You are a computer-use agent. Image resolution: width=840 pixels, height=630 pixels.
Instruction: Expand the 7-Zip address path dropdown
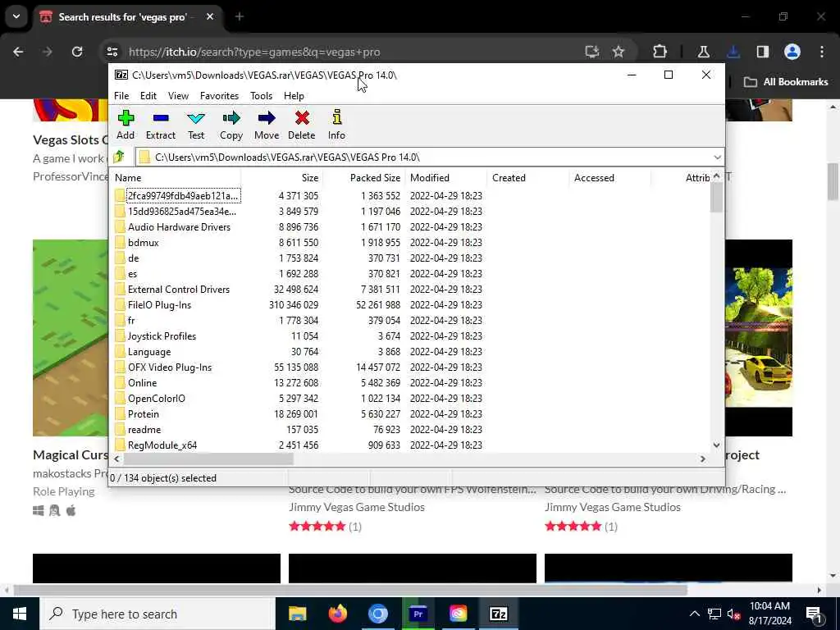(717, 157)
